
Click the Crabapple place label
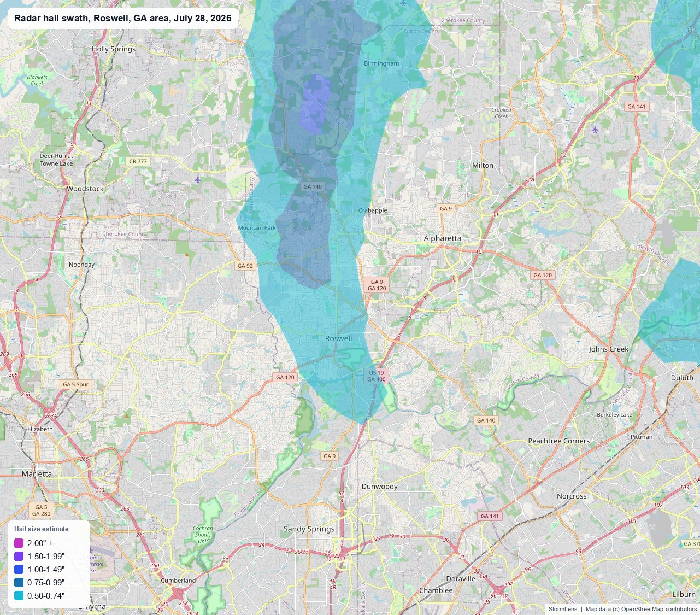pyautogui.click(x=373, y=210)
